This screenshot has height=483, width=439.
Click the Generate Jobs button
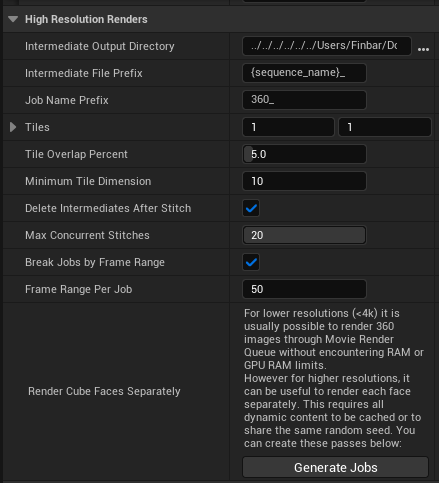click(335, 467)
